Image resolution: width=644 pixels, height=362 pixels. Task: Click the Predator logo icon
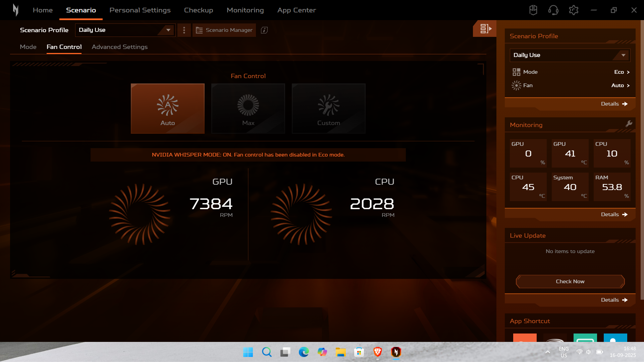tap(15, 10)
